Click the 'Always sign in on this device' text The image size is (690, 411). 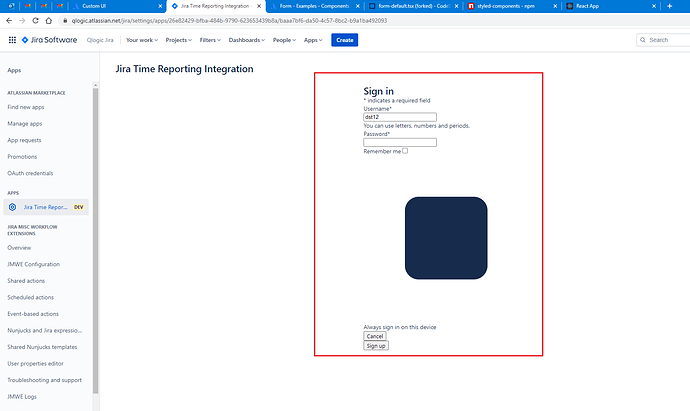pos(400,327)
